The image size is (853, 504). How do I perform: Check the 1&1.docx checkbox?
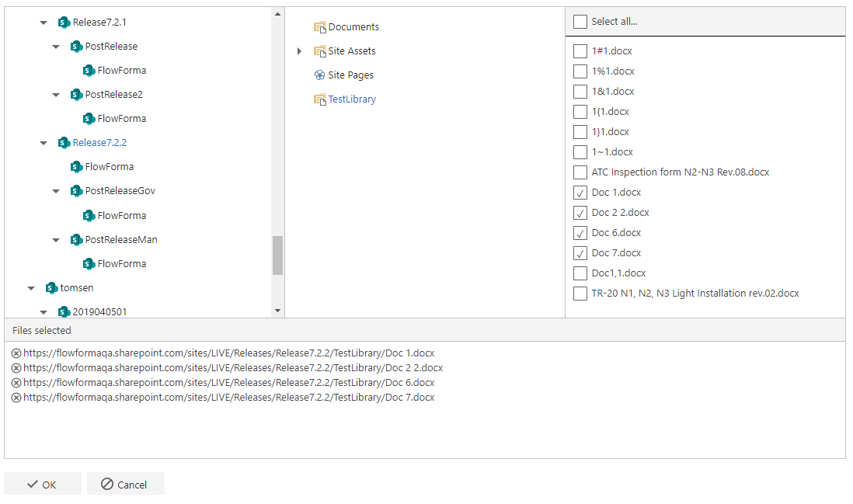580,92
